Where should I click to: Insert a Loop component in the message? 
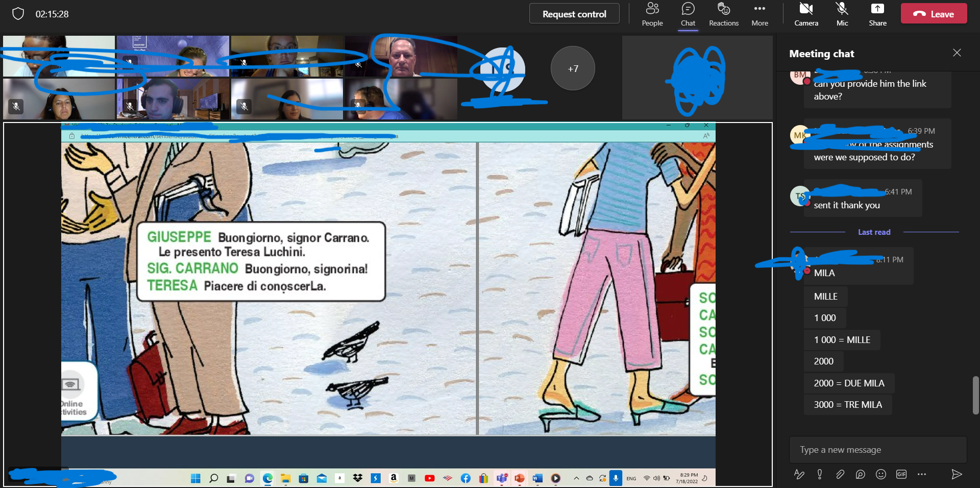pos(861,474)
